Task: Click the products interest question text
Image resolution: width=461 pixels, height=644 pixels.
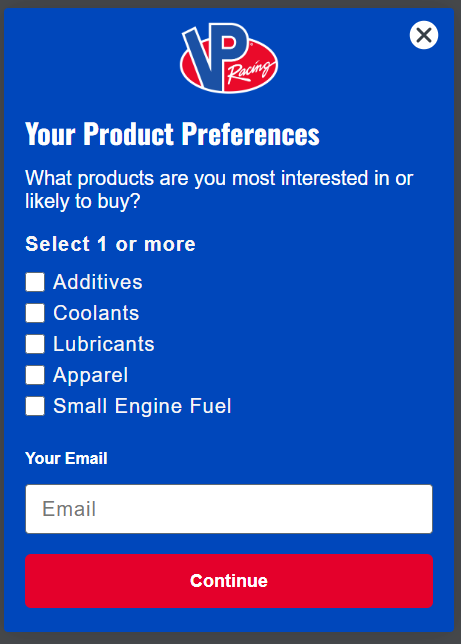Action: point(219,189)
